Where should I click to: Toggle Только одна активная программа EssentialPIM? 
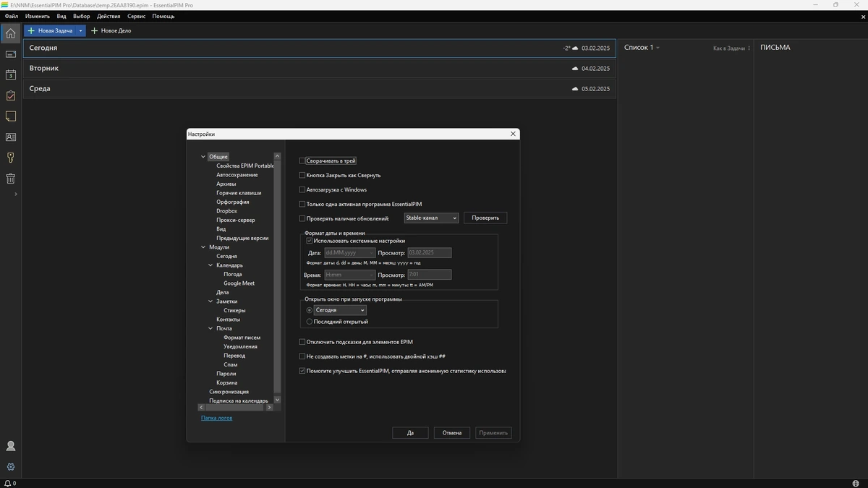302,205
